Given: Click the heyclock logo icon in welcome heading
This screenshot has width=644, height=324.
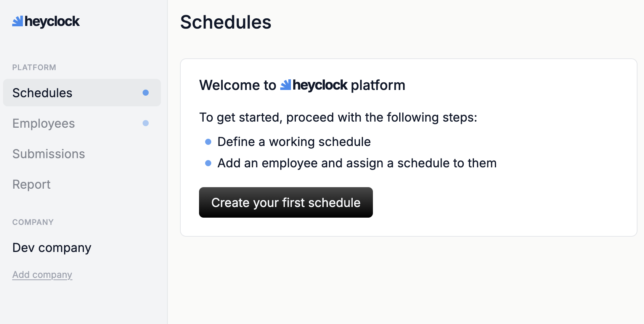Looking at the screenshot, I should point(286,85).
